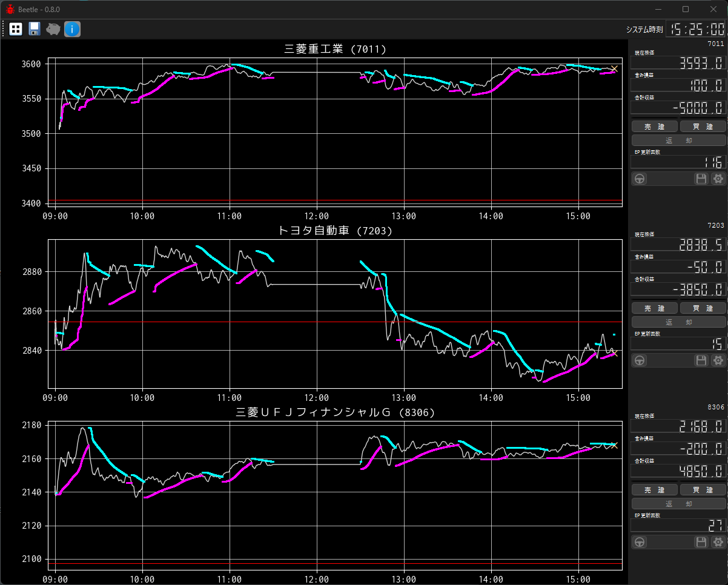Screen dimensions: 728x585
Task: Click the chart title 三菱重工業 (7011)
Action: point(335,49)
